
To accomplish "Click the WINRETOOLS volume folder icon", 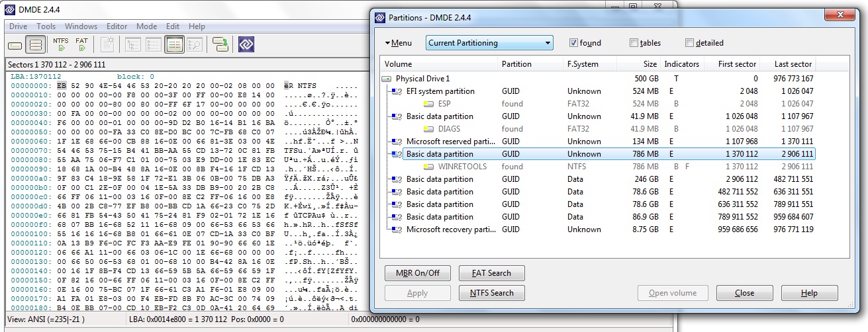I will pos(429,167).
